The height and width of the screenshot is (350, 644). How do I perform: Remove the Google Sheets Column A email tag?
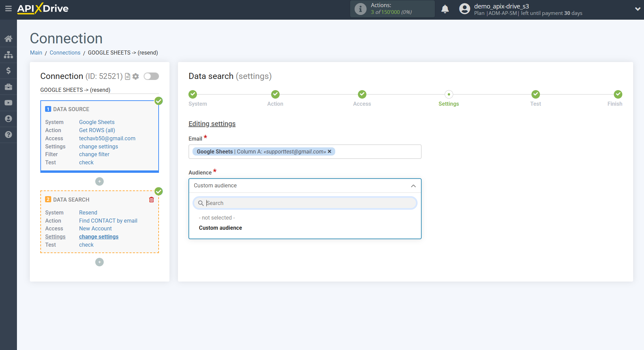coord(329,151)
